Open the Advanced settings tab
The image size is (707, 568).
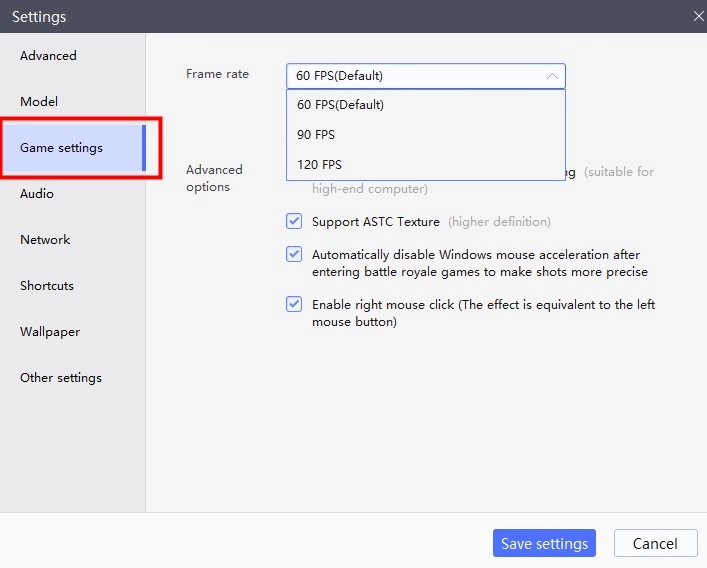[x=48, y=56]
